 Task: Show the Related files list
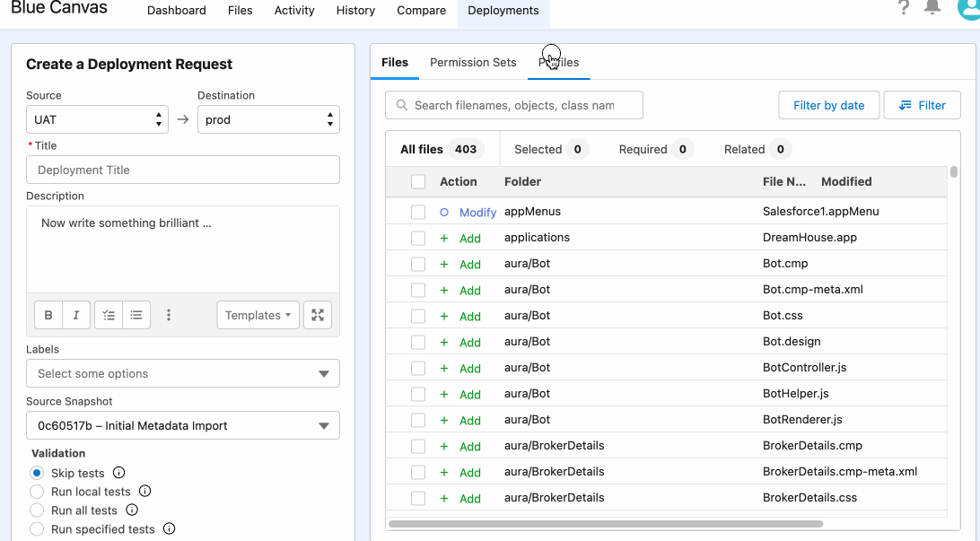(x=757, y=149)
